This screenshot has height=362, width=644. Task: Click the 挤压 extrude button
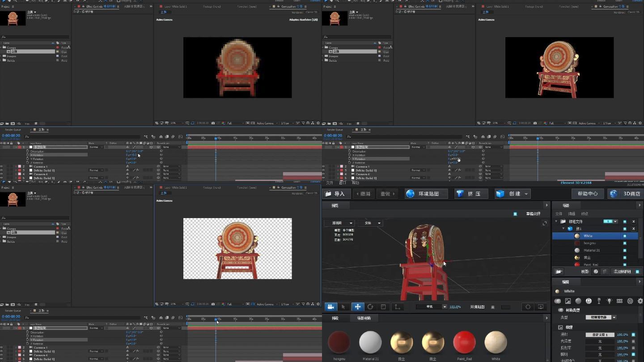pos(471,194)
